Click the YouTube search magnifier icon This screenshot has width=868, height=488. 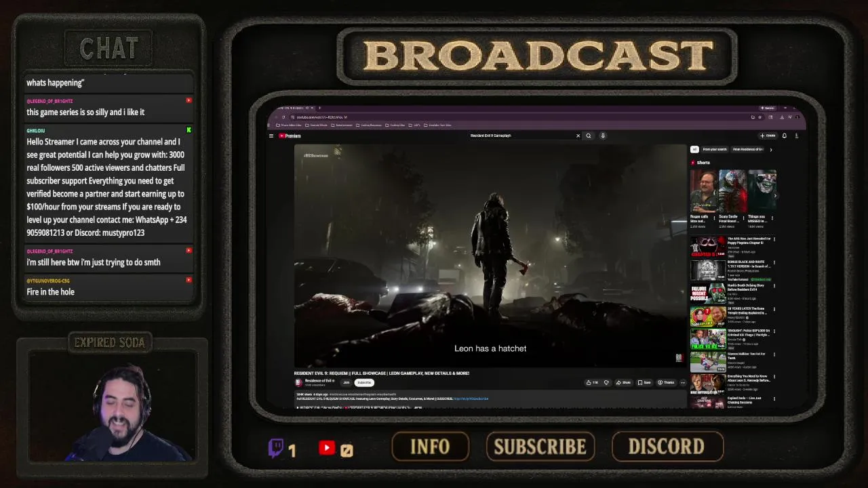[x=589, y=136]
